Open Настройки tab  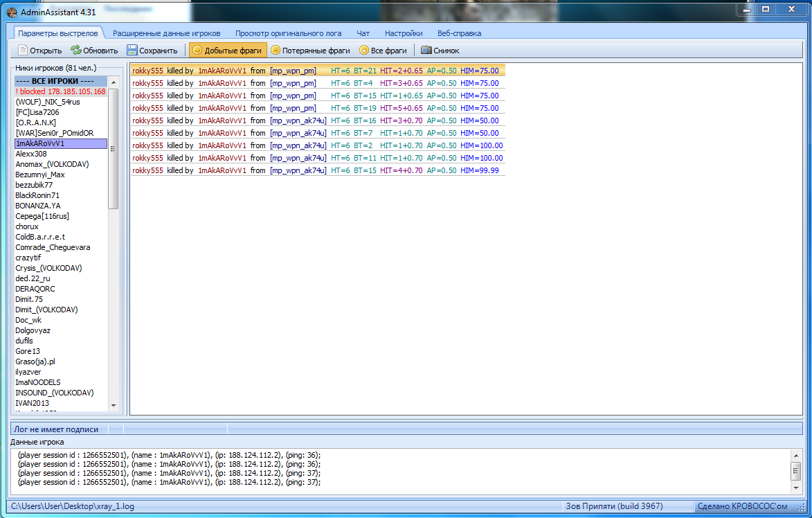click(x=404, y=33)
